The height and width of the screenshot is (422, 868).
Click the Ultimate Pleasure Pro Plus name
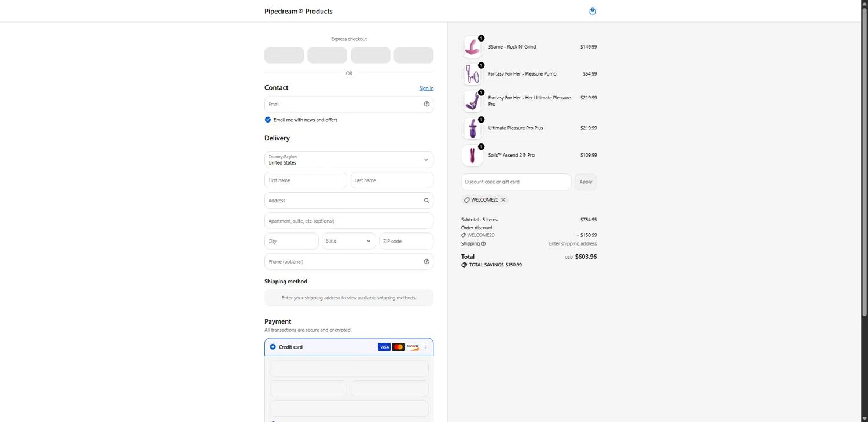pos(516,128)
